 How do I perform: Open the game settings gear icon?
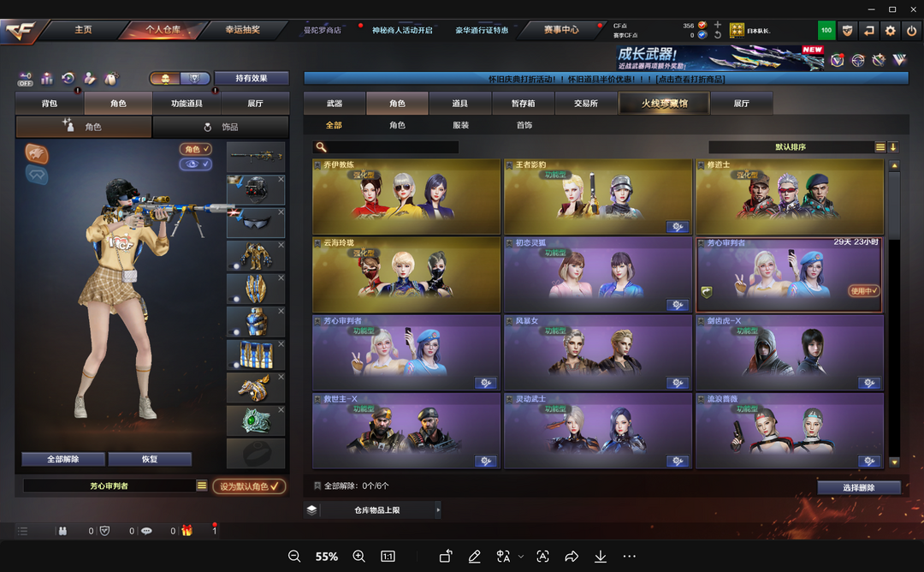pos(890,30)
